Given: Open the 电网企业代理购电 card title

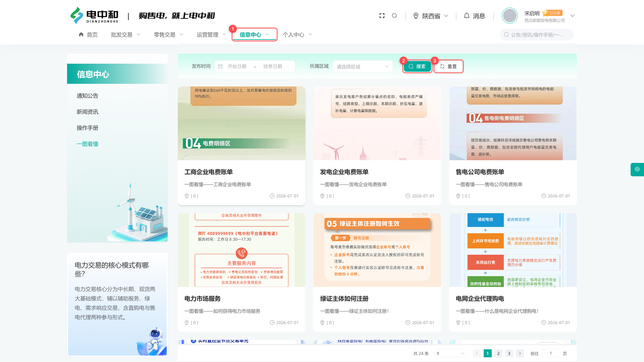Looking at the screenshot, I should [480, 299].
